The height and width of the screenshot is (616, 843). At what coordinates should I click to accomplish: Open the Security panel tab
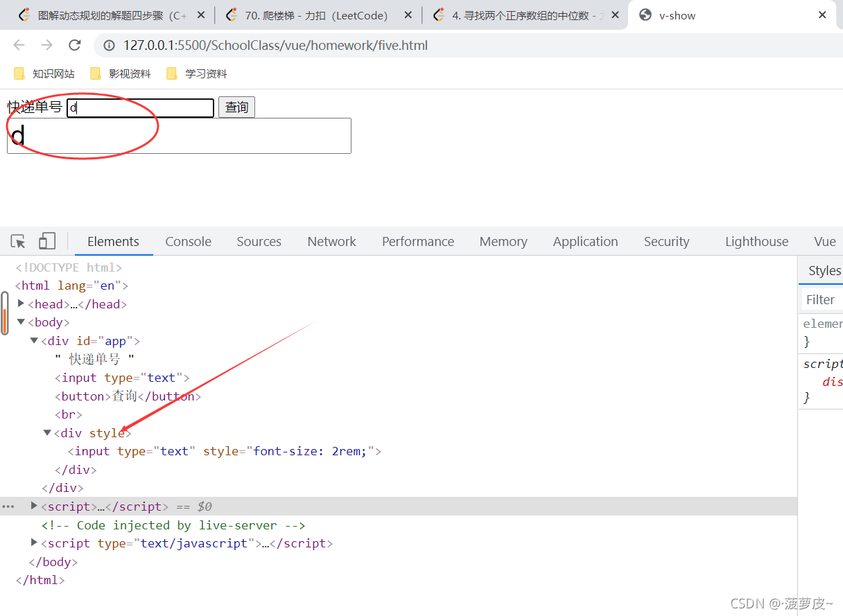666,241
